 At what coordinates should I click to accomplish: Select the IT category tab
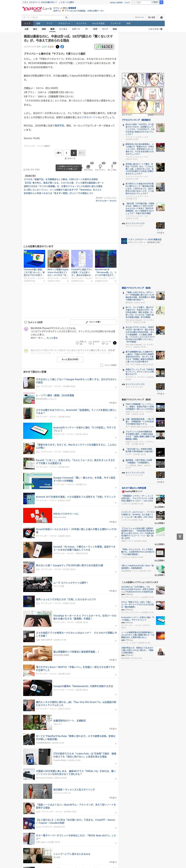coord(86,29)
